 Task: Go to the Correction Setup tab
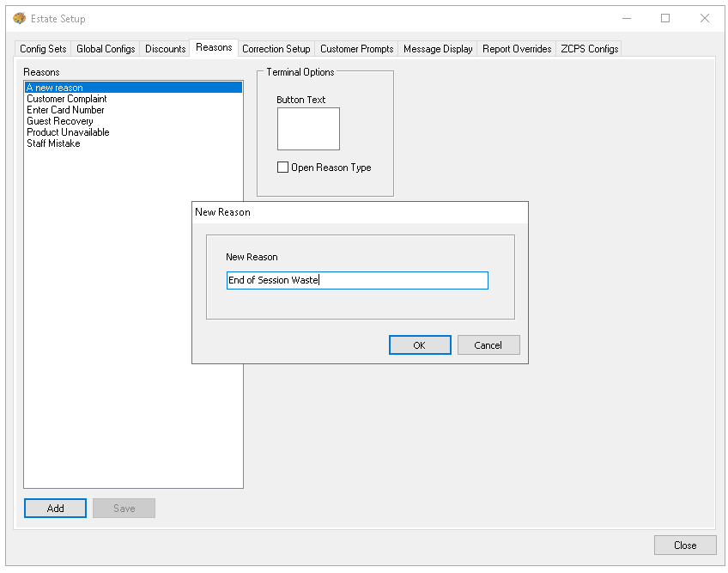(x=276, y=49)
